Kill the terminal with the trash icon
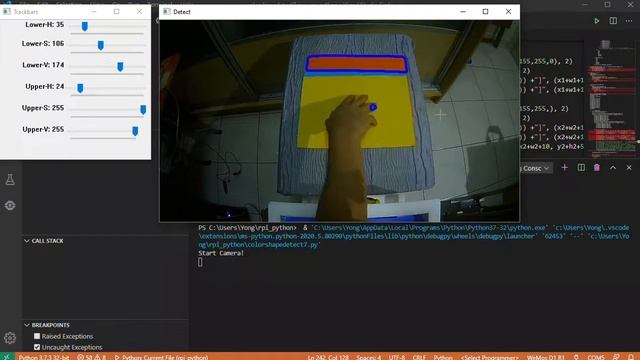The width and height of the screenshot is (640, 360). pos(597,167)
